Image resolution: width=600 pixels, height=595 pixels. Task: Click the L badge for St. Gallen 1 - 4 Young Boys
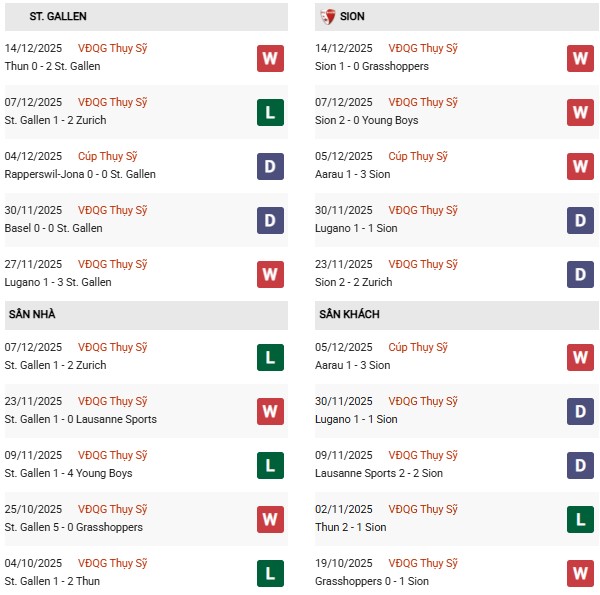coord(270,465)
